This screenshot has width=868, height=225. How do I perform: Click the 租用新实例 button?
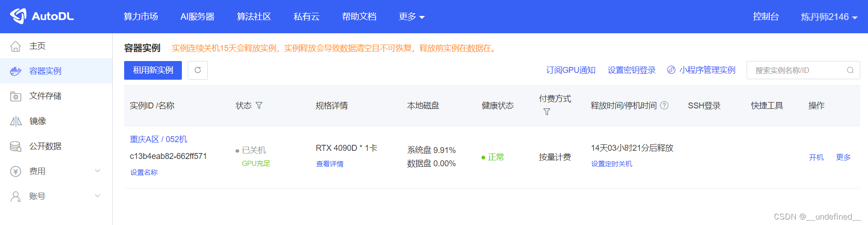click(153, 70)
